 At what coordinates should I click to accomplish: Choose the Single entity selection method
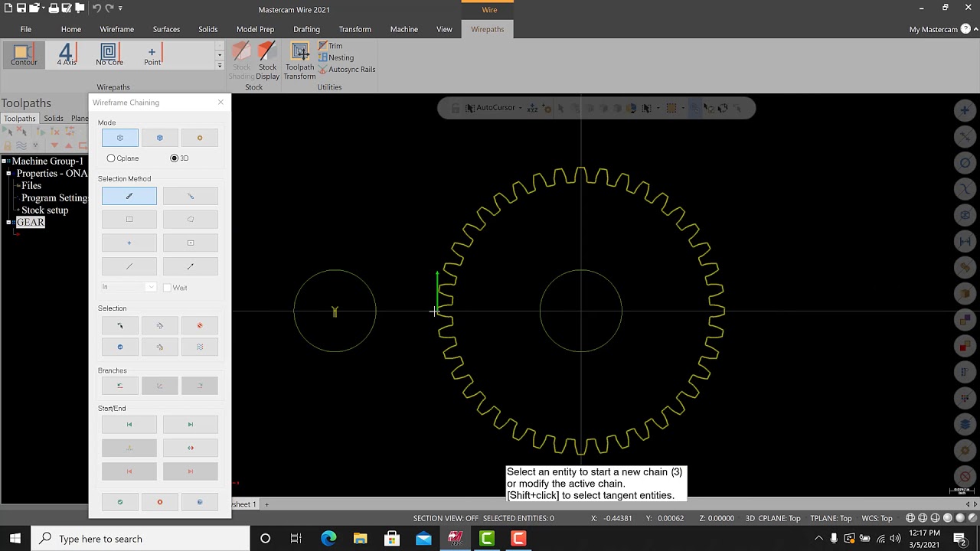click(129, 266)
